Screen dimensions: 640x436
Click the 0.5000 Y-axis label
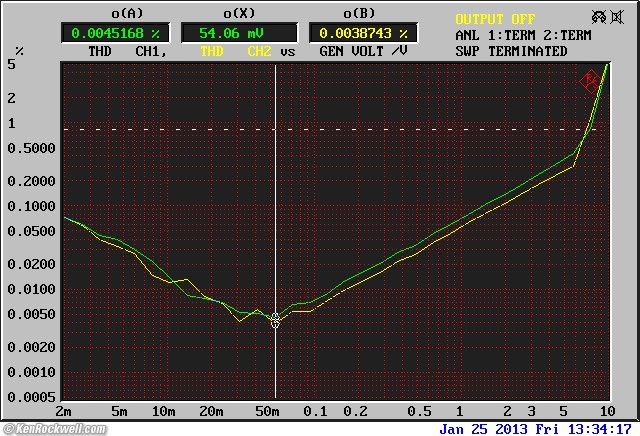[31, 148]
